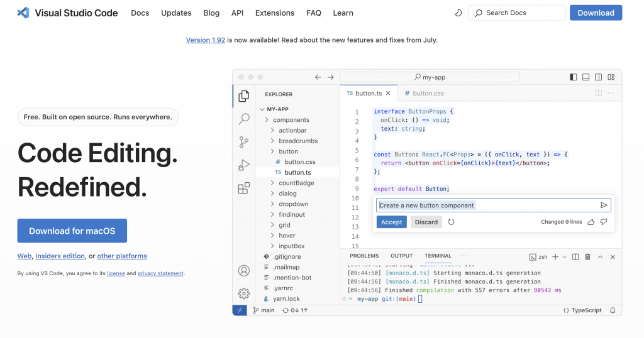Click the rerun request circular arrow

[451, 222]
